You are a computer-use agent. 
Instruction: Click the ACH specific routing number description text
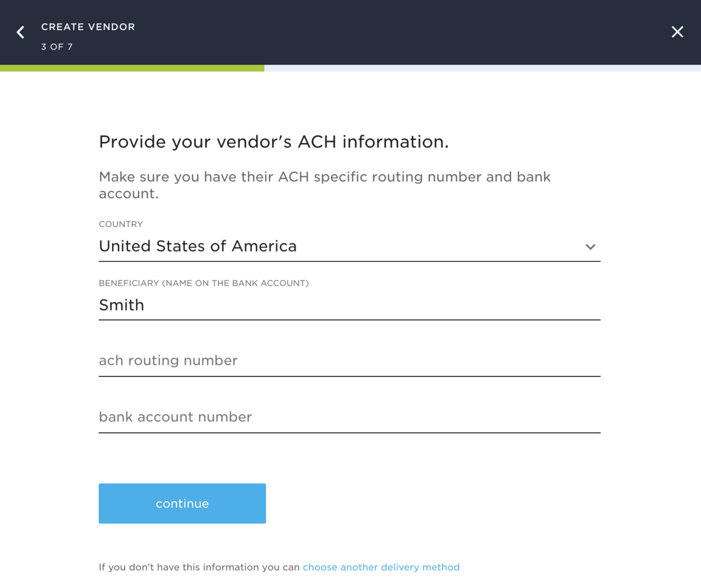tap(325, 185)
